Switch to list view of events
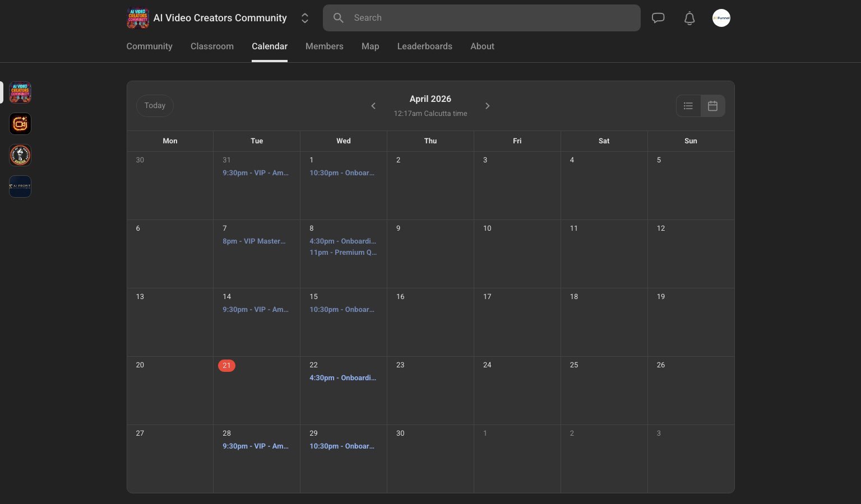The image size is (861, 504). click(688, 106)
